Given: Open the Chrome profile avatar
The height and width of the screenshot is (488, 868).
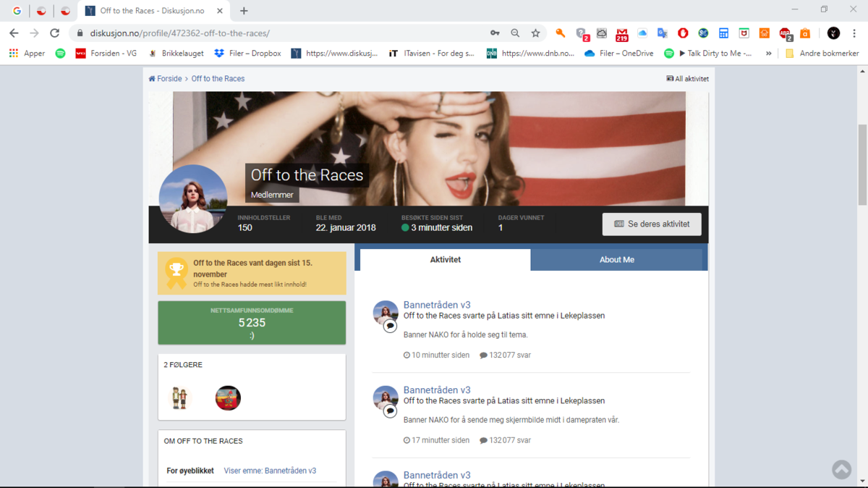Looking at the screenshot, I should [833, 33].
